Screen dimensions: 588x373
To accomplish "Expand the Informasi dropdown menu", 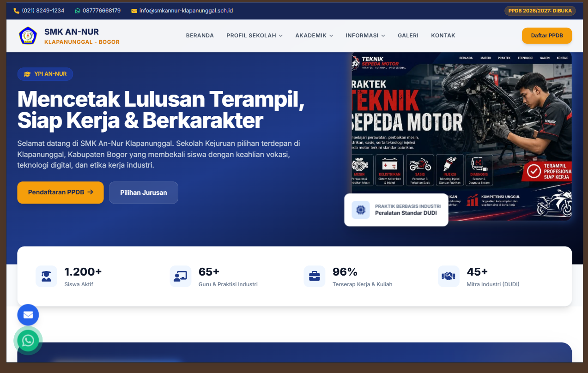I will [365, 36].
